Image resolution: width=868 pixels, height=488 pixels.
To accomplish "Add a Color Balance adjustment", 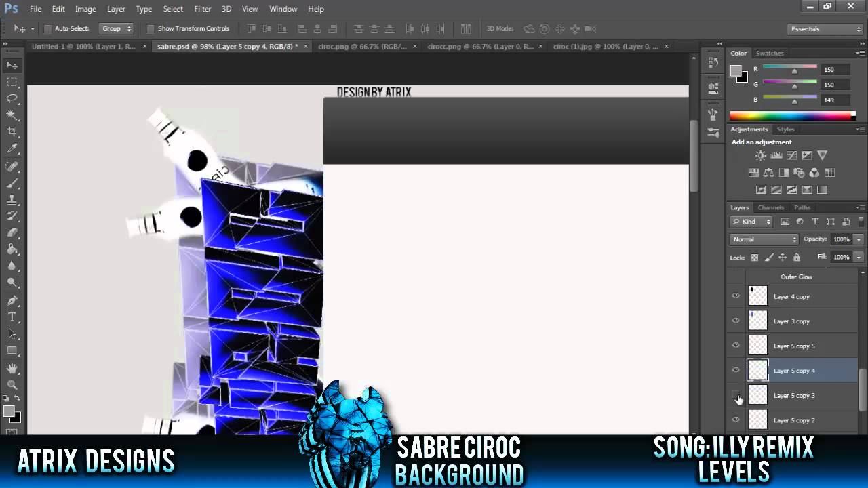I will click(x=768, y=173).
